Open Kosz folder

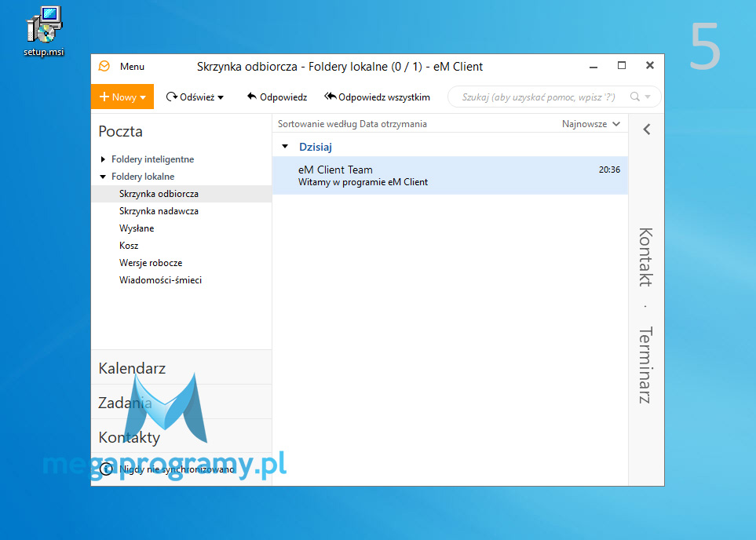point(129,246)
